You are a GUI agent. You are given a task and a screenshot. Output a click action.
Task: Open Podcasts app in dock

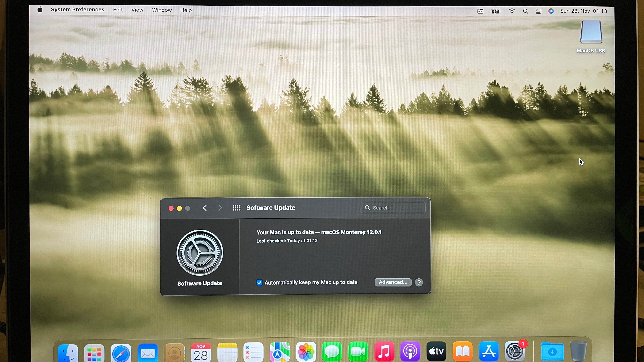[410, 351]
